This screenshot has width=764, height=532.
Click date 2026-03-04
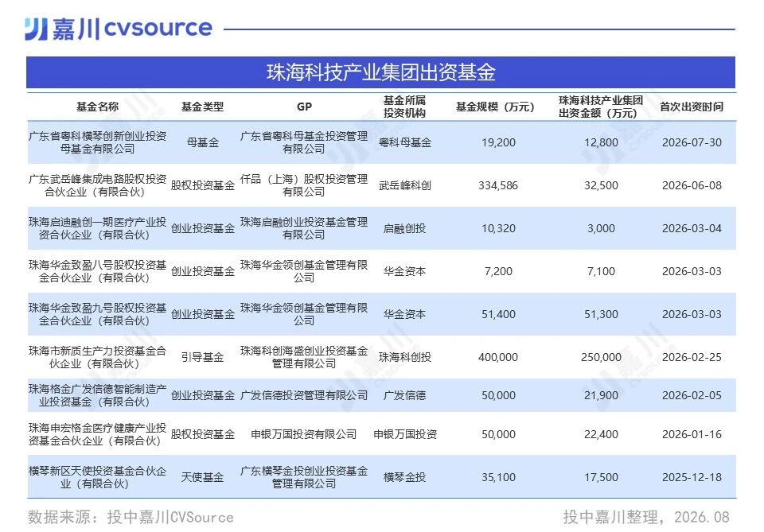(x=692, y=228)
